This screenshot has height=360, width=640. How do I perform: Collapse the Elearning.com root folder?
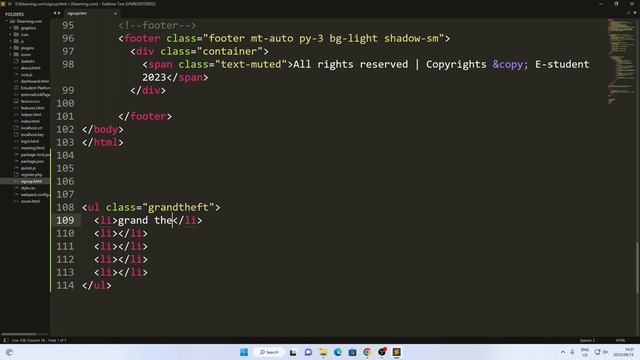[7, 21]
